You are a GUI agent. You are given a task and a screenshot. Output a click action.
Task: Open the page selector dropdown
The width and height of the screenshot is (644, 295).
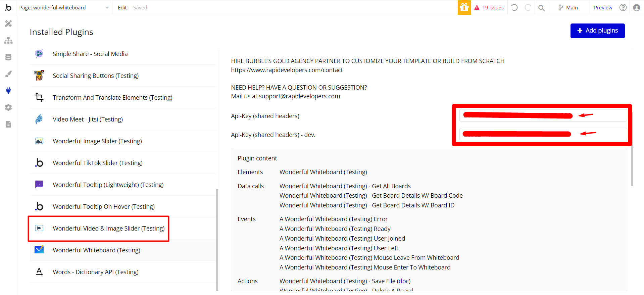pyautogui.click(x=64, y=7)
